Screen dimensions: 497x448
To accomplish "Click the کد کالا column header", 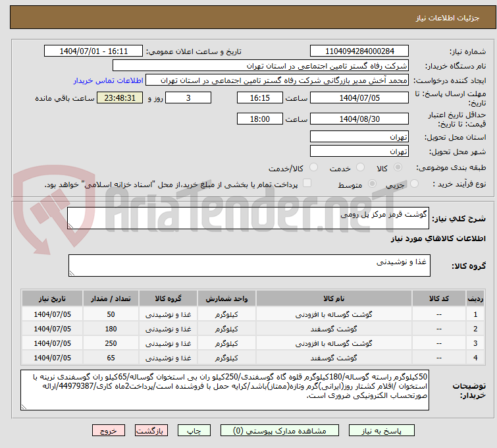I will 439,298.
